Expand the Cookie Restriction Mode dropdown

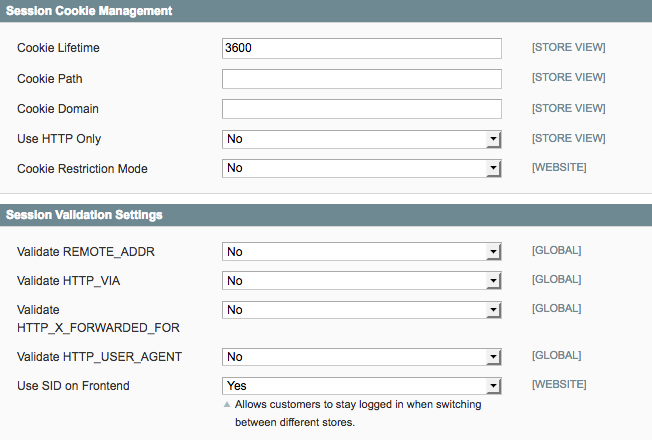361,168
